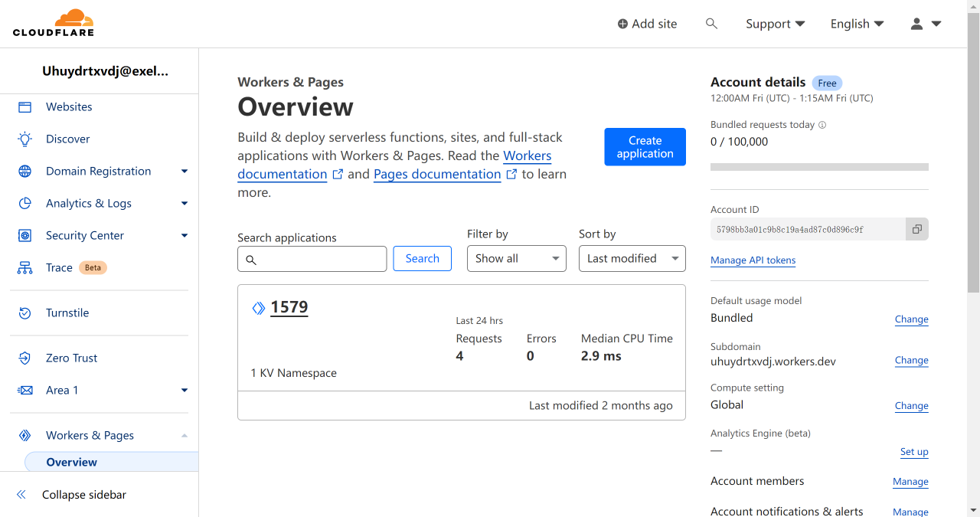Click Manage API tokens link

pos(753,260)
